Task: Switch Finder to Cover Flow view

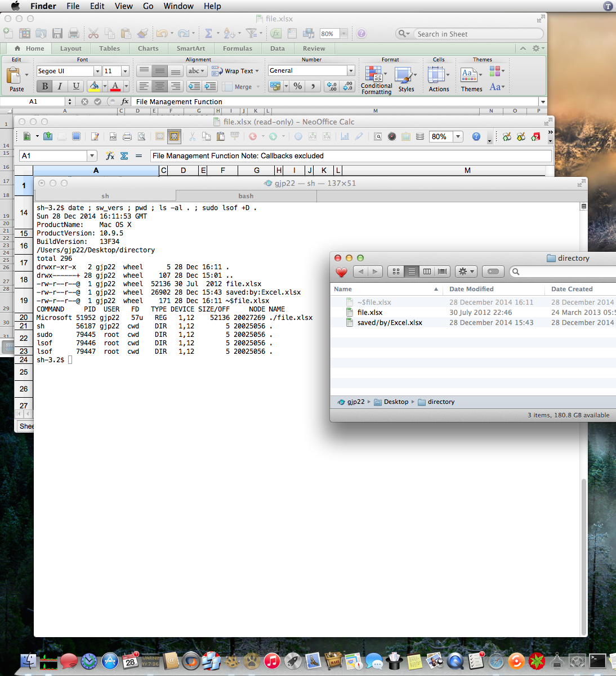Action: (443, 272)
